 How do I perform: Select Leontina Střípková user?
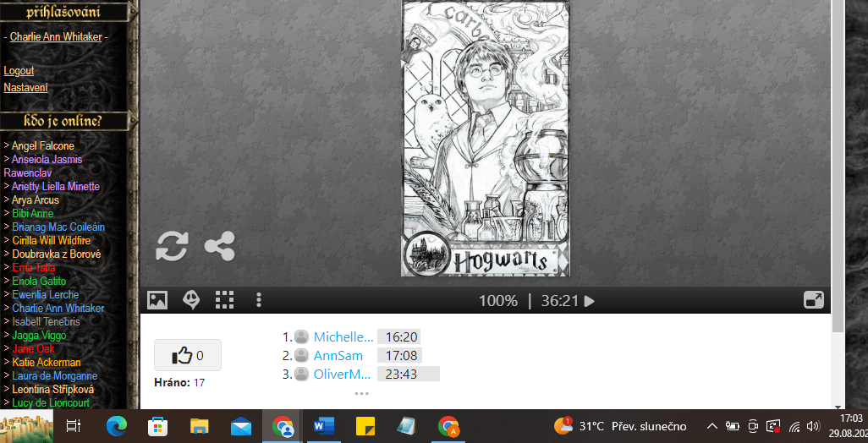coord(52,390)
